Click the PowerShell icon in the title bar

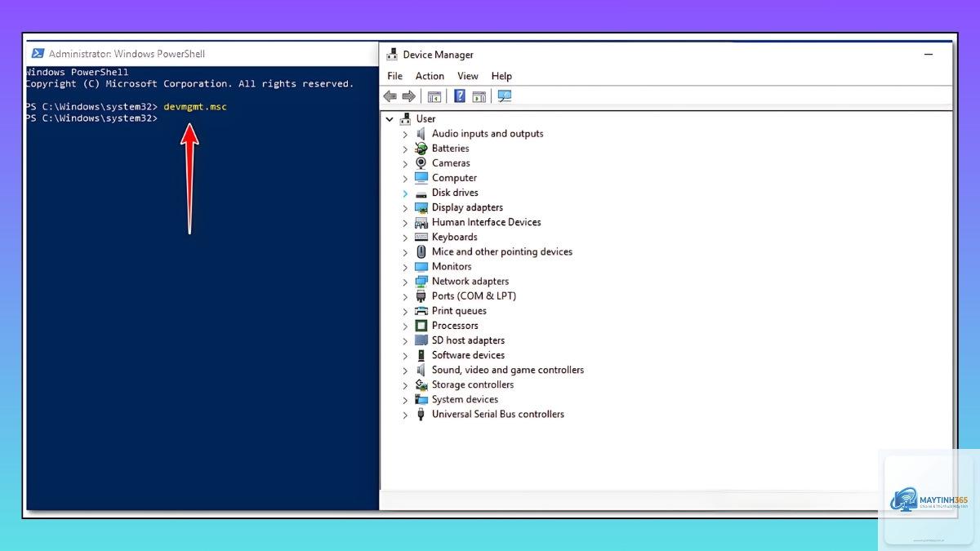coord(38,54)
